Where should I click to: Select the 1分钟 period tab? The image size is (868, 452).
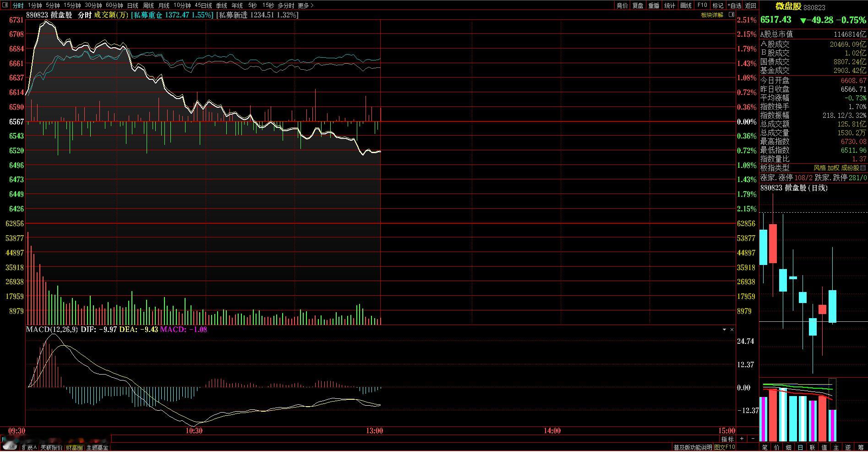point(34,6)
